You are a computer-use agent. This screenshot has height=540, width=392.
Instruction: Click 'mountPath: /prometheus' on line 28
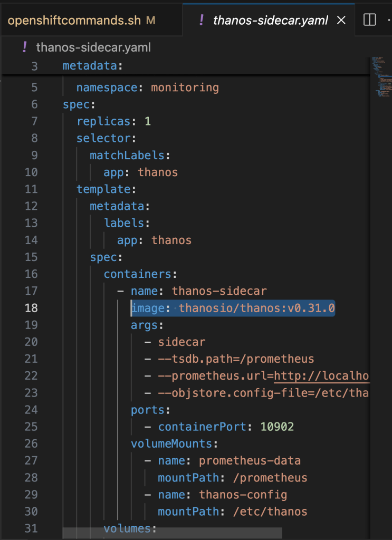pos(233,478)
